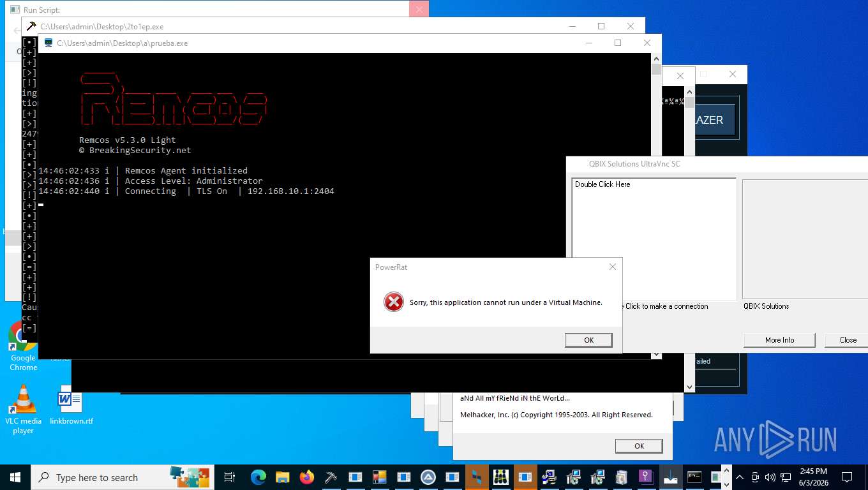The width and height of the screenshot is (868, 490).
Task: Switch to the colorful squares taskbar app
Action: [379, 477]
